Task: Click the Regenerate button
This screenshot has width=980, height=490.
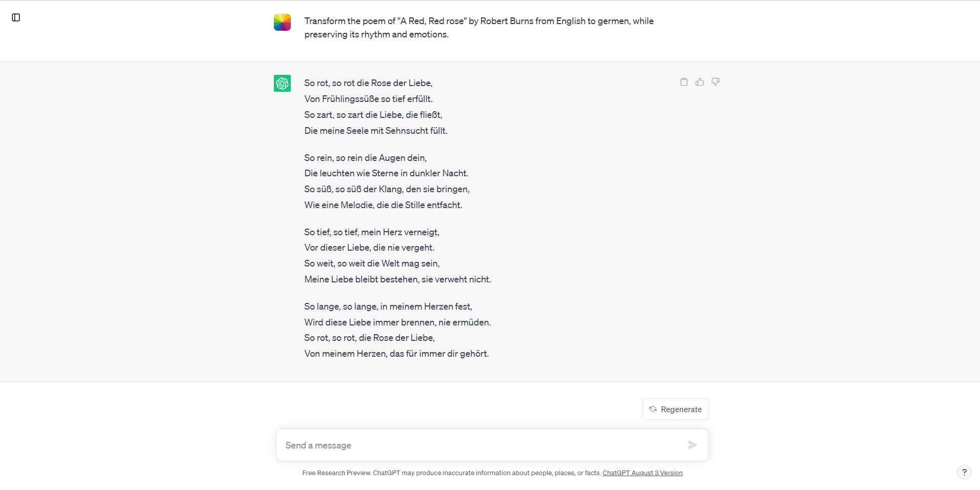Action: [675, 409]
